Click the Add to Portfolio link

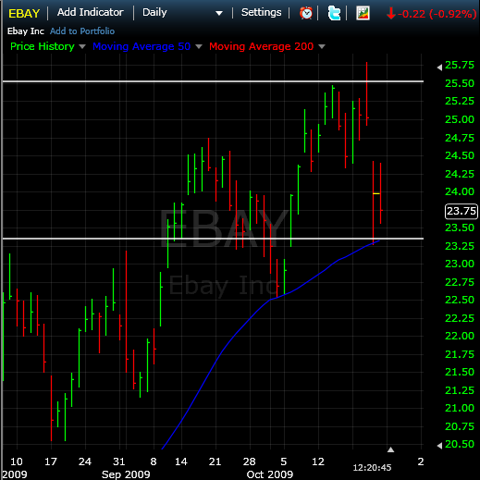coord(82,31)
